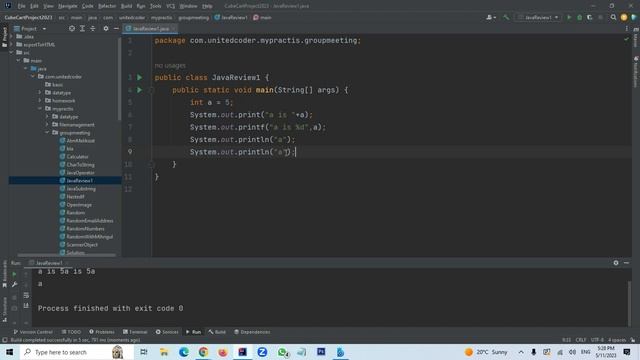This screenshot has width=640, height=360.
Task: Open the Problems tool window
Action: 102,332
